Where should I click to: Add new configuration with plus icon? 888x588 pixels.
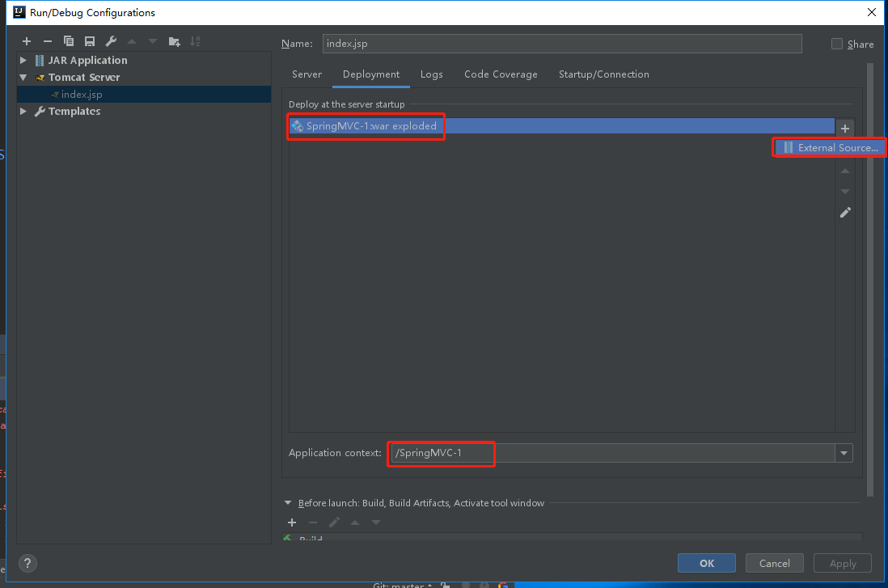click(x=27, y=41)
